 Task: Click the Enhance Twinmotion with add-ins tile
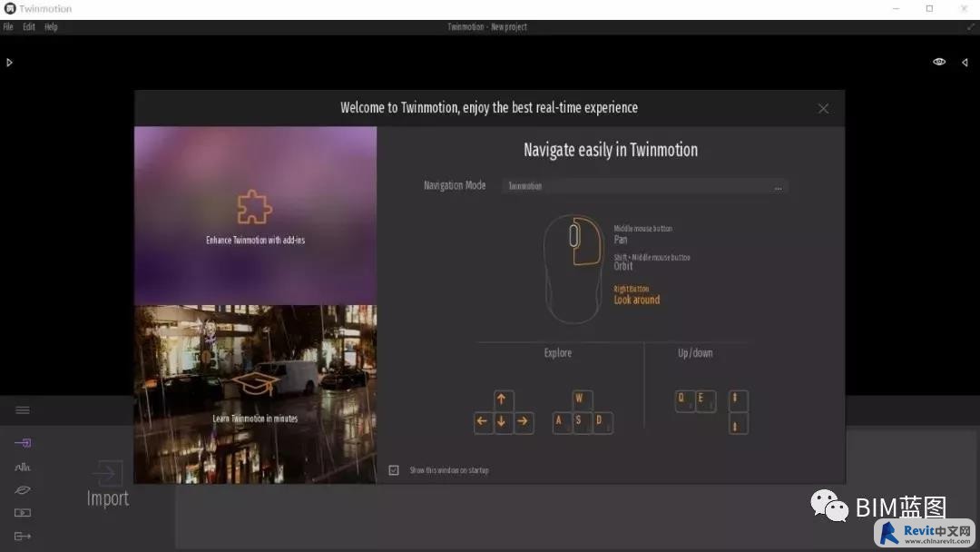click(x=256, y=216)
